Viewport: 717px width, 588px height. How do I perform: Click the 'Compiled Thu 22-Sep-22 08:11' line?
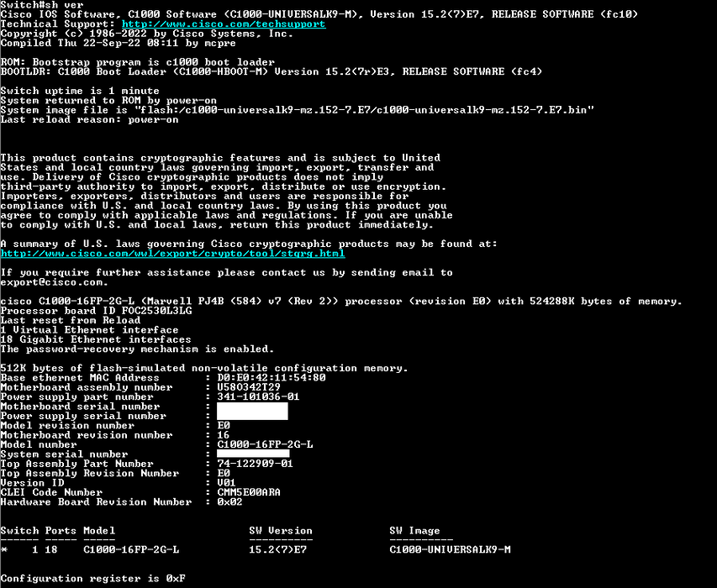coord(118,44)
